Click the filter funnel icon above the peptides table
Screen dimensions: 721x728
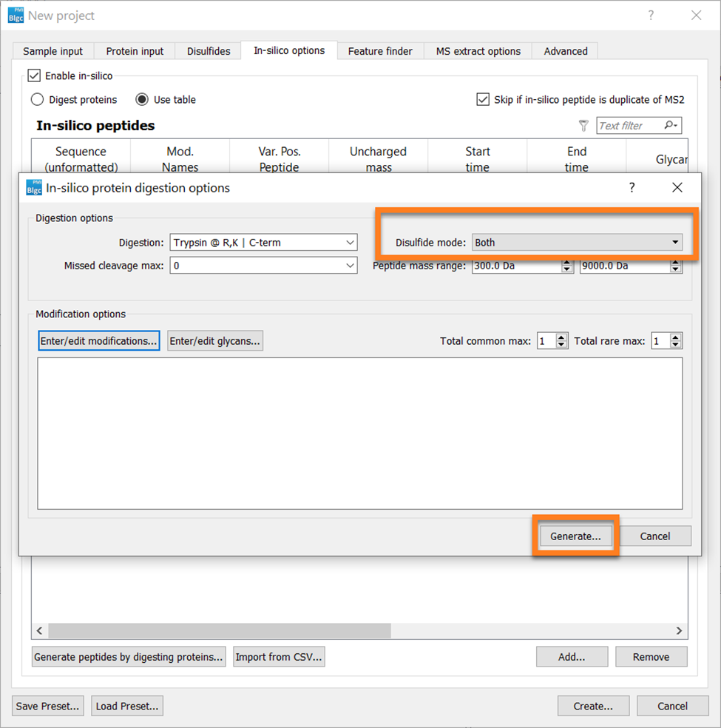click(583, 125)
